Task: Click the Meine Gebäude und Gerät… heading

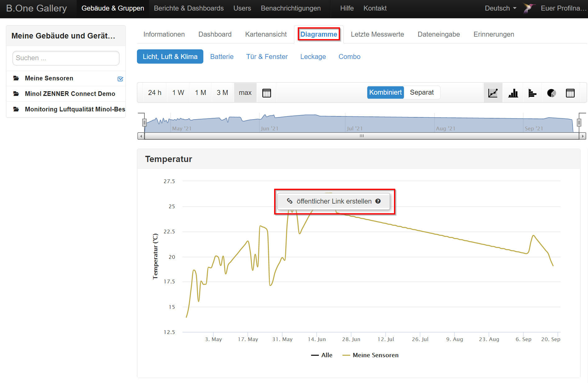Action: tap(63, 36)
